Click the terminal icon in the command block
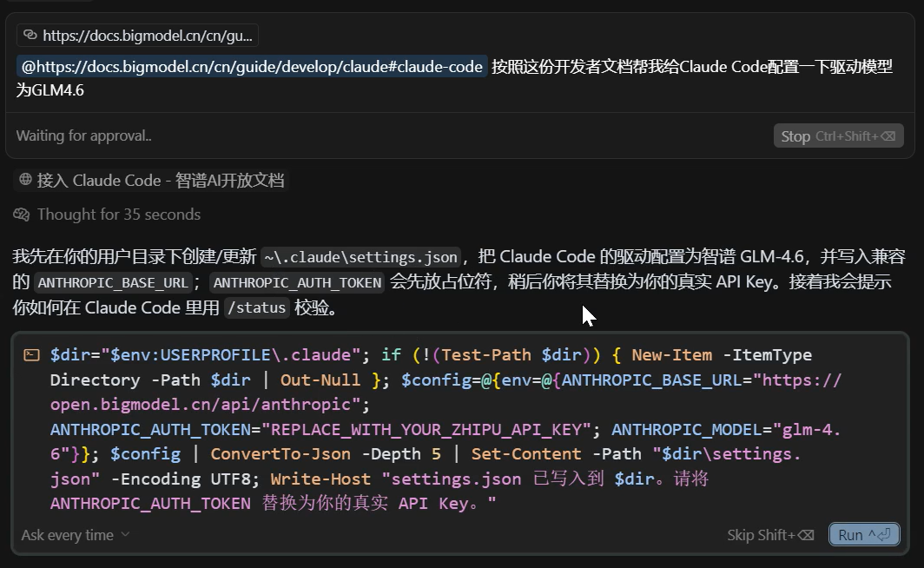924x568 pixels. pyautogui.click(x=31, y=354)
